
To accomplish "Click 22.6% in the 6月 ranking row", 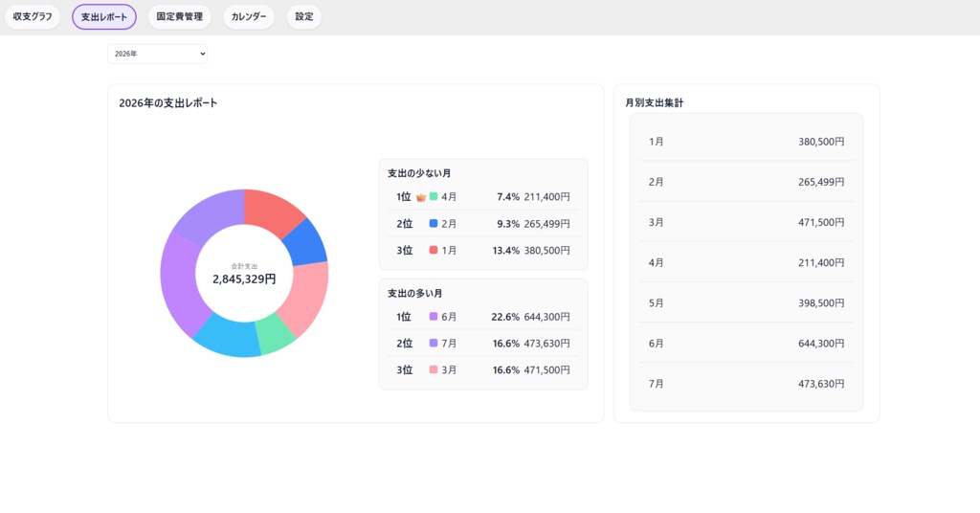I will 505,317.
